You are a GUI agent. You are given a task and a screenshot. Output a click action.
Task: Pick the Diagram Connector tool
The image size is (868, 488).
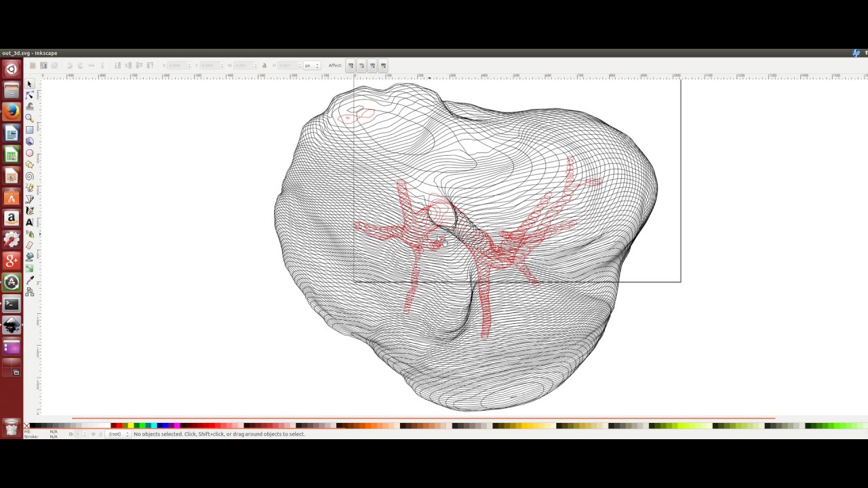click(x=29, y=291)
